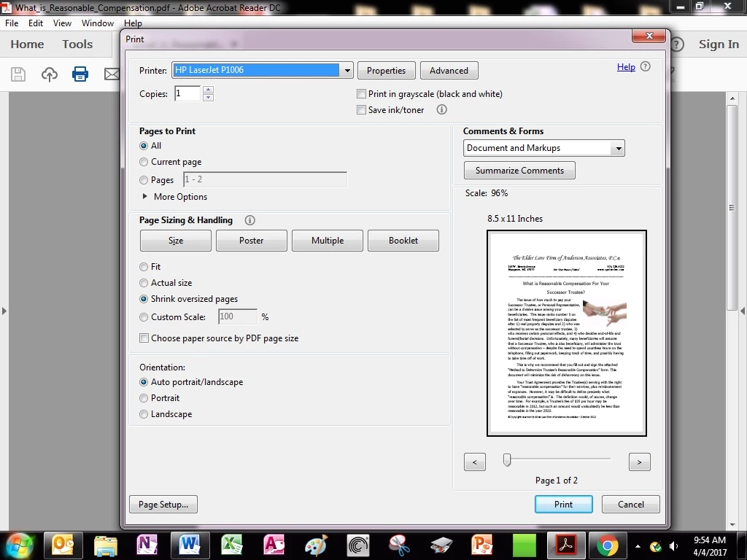Select the Fit sizing option

point(144,267)
